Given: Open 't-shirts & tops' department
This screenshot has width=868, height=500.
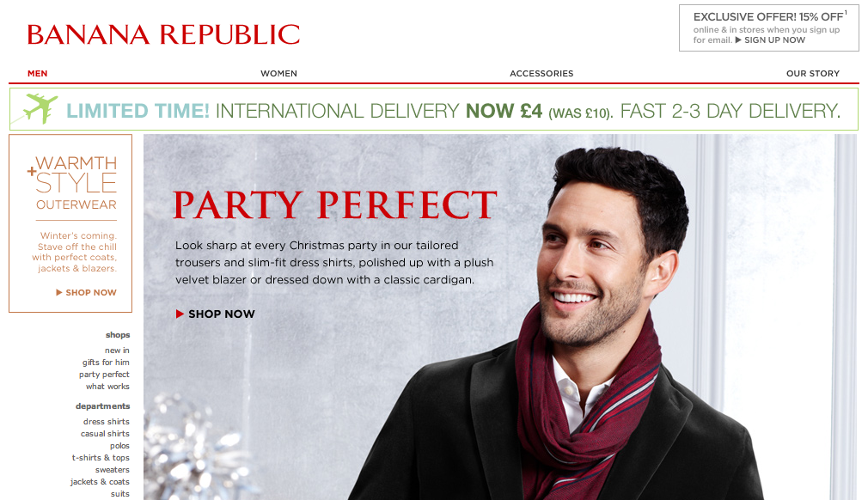Looking at the screenshot, I should (x=101, y=458).
